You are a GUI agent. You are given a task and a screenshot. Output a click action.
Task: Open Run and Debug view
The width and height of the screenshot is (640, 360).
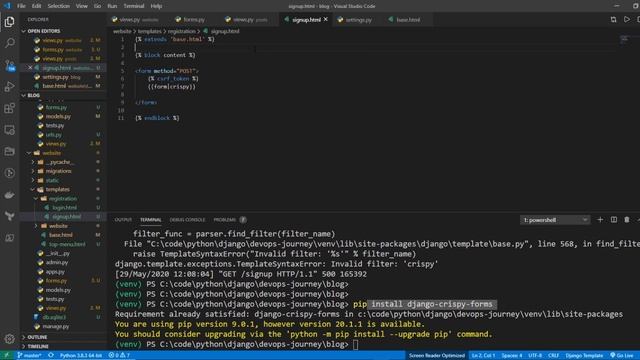point(9,87)
